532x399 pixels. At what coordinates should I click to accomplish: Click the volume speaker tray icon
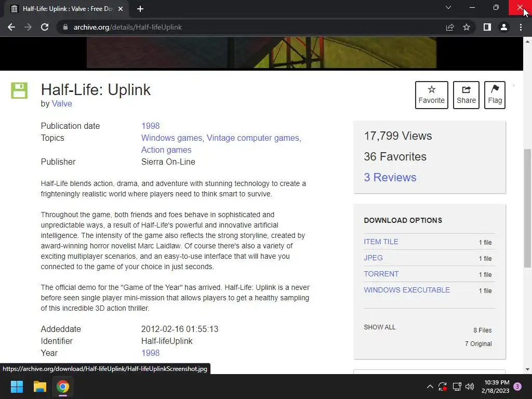470,387
